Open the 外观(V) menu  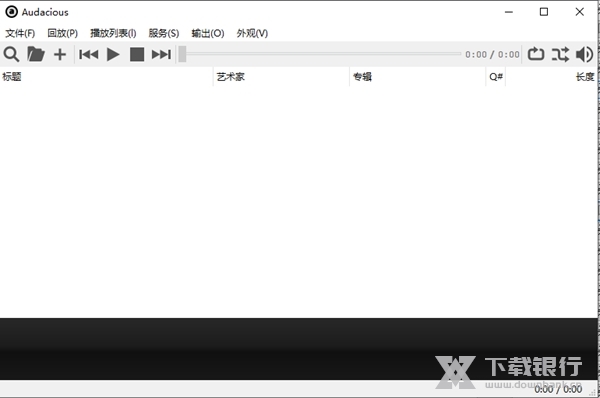[x=252, y=33]
